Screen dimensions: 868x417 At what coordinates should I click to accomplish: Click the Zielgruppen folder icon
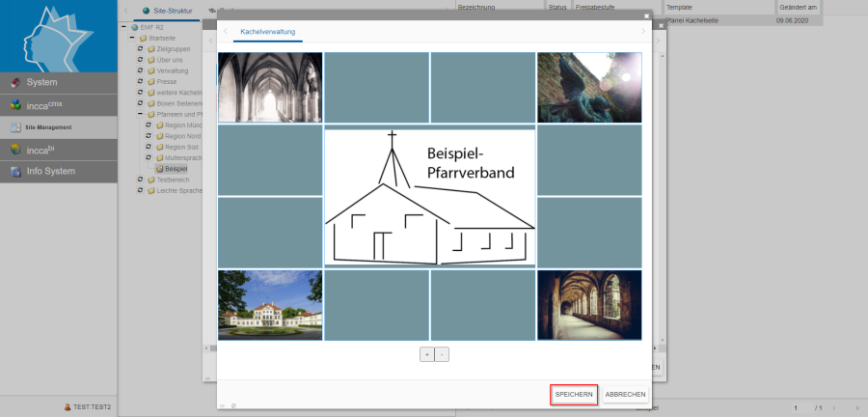coord(150,48)
